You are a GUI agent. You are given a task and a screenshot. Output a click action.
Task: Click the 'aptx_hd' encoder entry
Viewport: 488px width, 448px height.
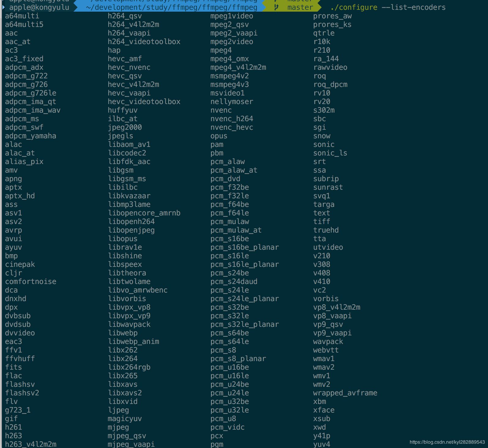tap(20, 196)
